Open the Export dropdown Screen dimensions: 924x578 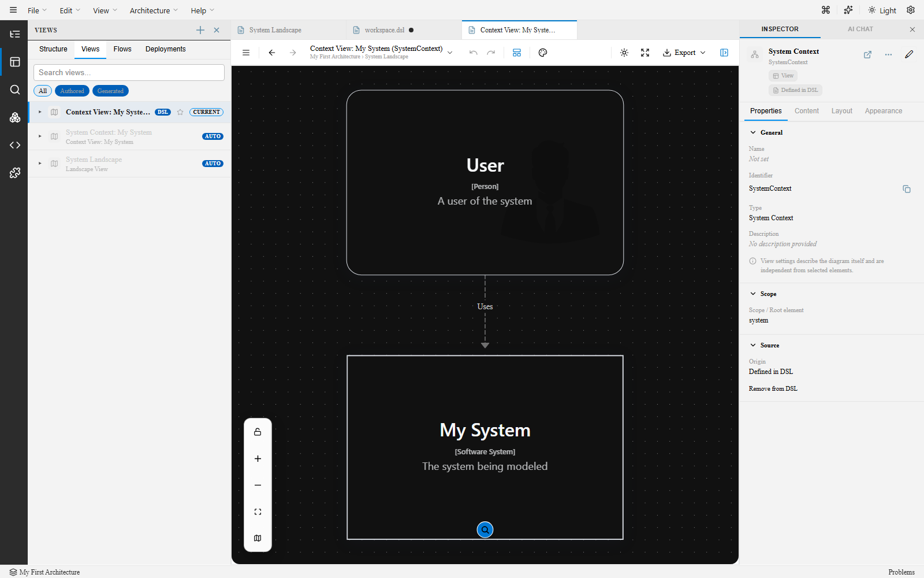point(684,53)
